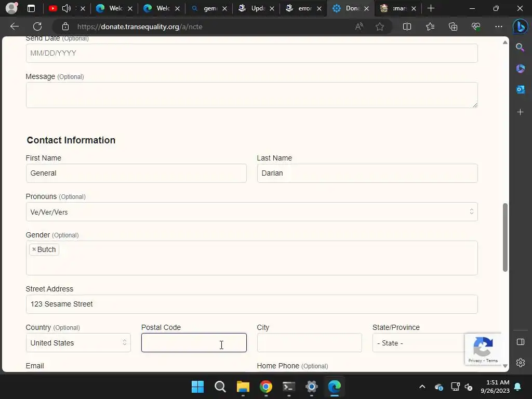Click the scrollbar down arrow
Image resolution: width=532 pixels, height=399 pixels.
click(505, 366)
